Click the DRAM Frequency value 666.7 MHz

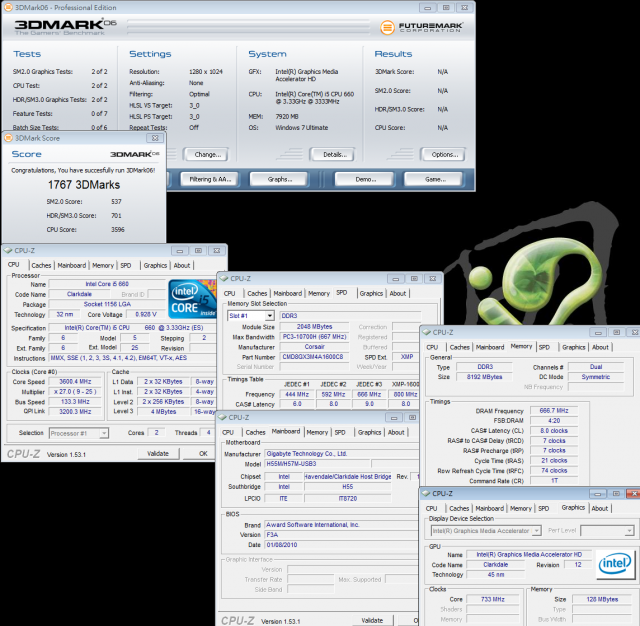pos(554,411)
